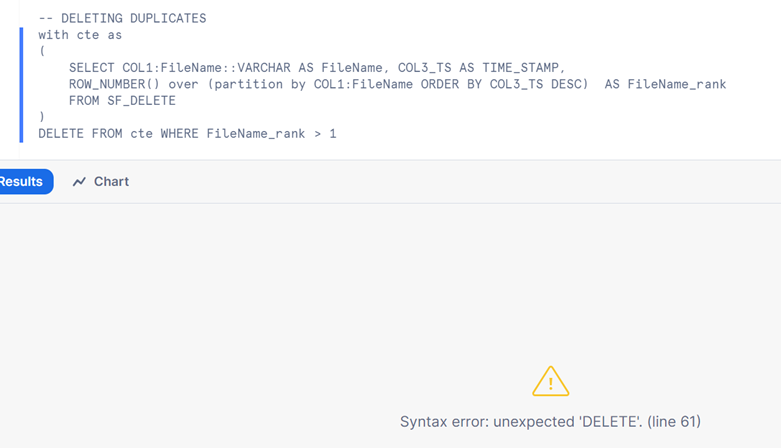781x448 pixels.
Task: Click the TIME_STAMP alias in the query
Action: 521,68
